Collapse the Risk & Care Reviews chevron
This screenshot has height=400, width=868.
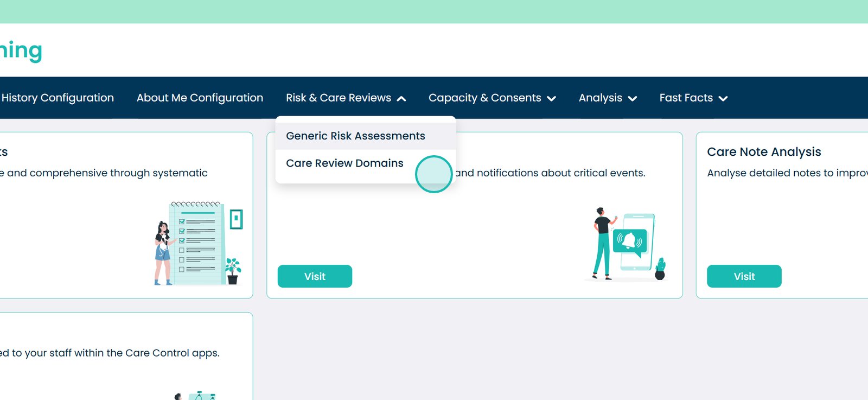[x=401, y=98]
